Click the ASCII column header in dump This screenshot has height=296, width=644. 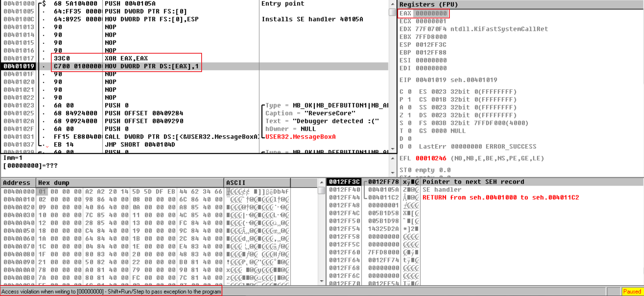[257, 183]
